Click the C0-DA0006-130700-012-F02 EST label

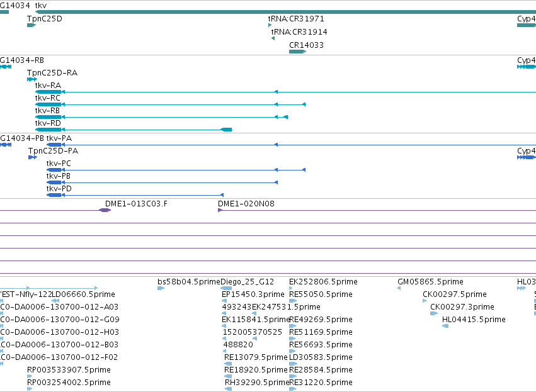click(x=59, y=357)
